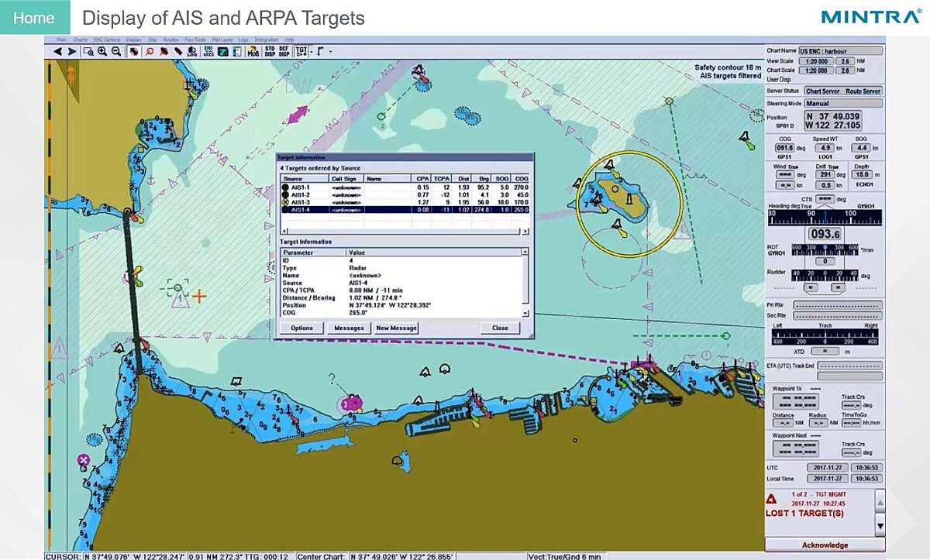Viewport: 930px width, 560px height.
Task: Click the Steering Mode Manual field
Action: [843, 103]
